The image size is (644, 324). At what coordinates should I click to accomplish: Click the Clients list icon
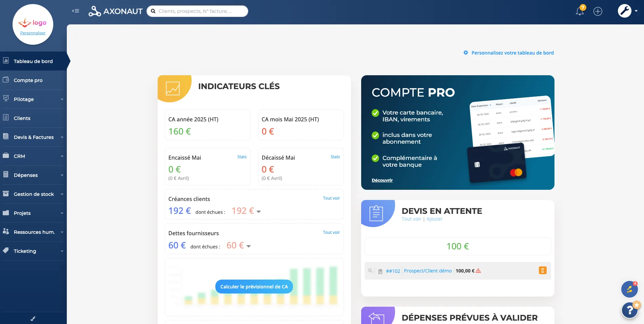tap(6, 118)
